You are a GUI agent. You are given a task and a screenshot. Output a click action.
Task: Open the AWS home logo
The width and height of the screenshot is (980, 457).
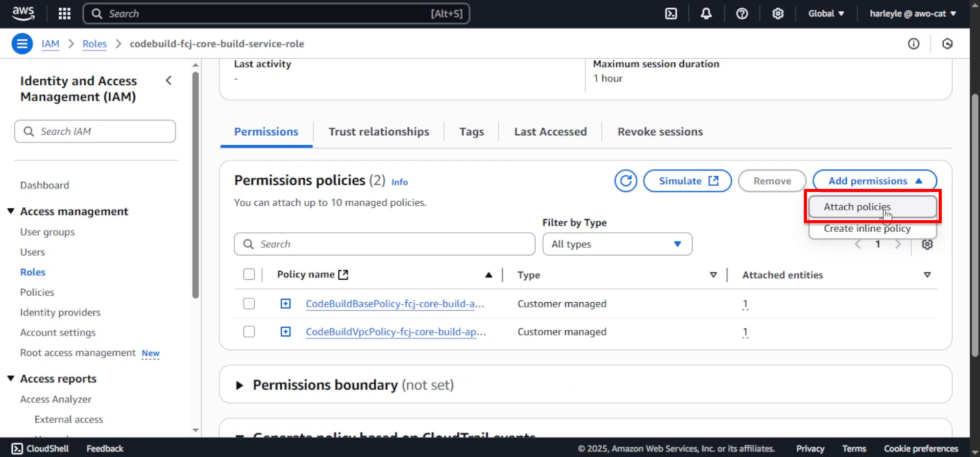[23, 13]
